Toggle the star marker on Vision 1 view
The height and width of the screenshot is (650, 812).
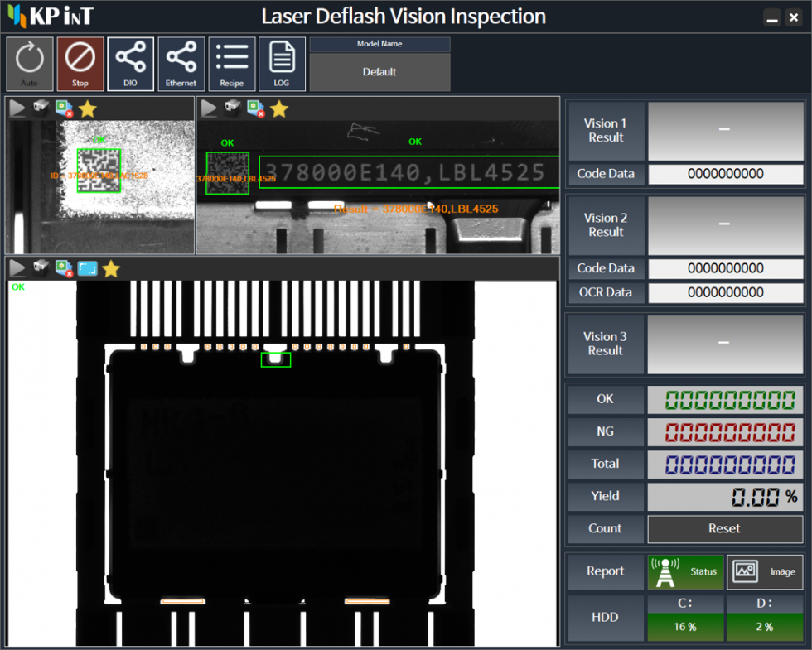[x=87, y=108]
